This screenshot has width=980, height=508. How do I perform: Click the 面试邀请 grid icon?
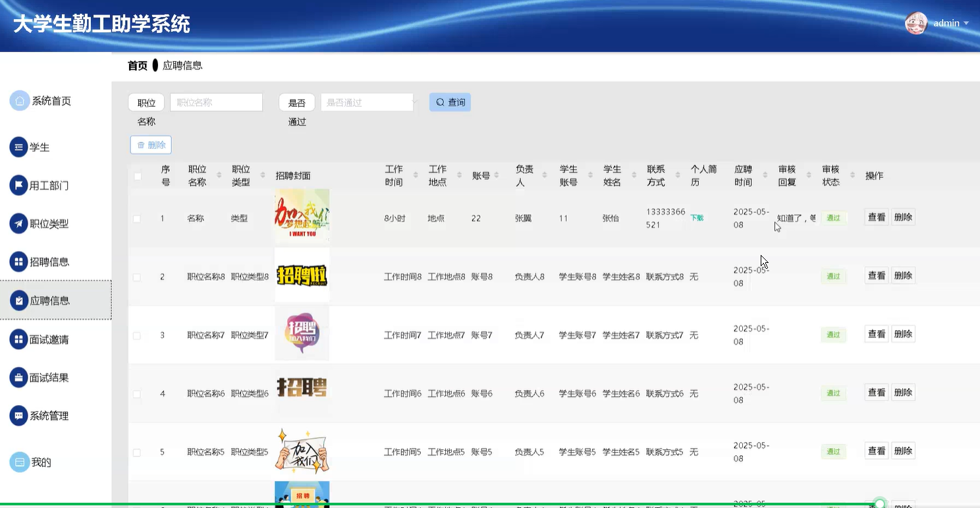(18, 339)
